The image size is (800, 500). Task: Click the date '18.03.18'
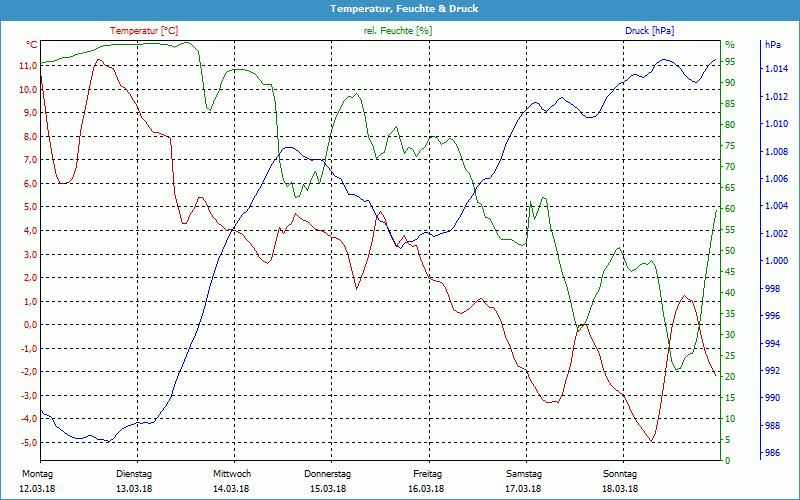click(x=620, y=489)
